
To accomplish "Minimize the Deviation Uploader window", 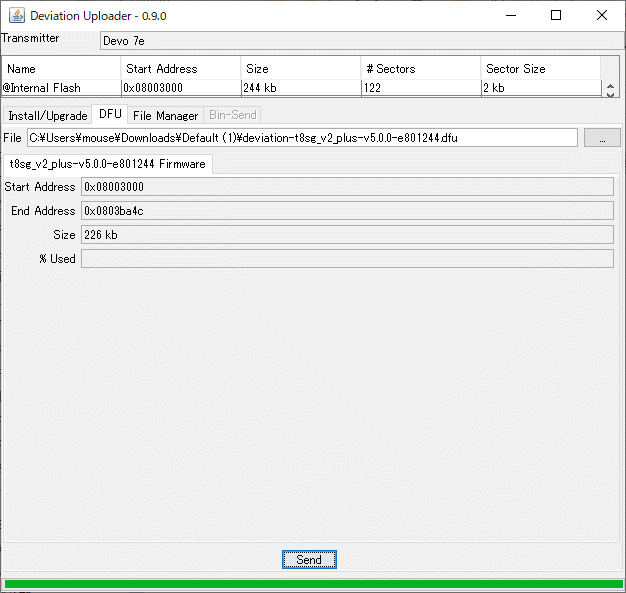I will pyautogui.click(x=511, y=16).
